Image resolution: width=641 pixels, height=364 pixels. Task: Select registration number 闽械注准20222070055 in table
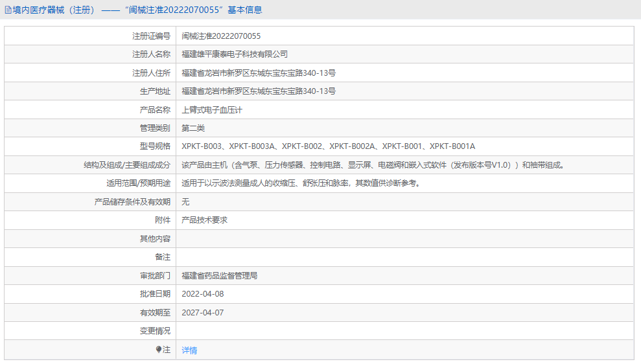click(x=221, y=36)
